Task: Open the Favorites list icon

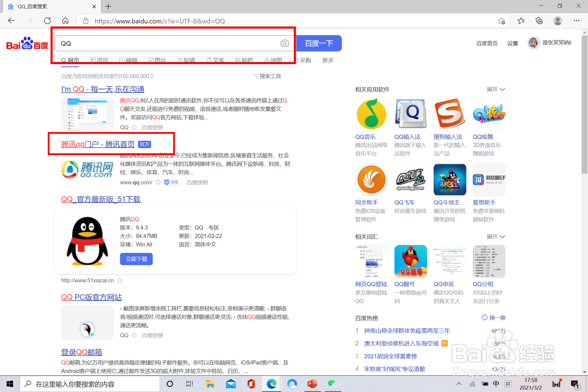Action: (521, 21)
